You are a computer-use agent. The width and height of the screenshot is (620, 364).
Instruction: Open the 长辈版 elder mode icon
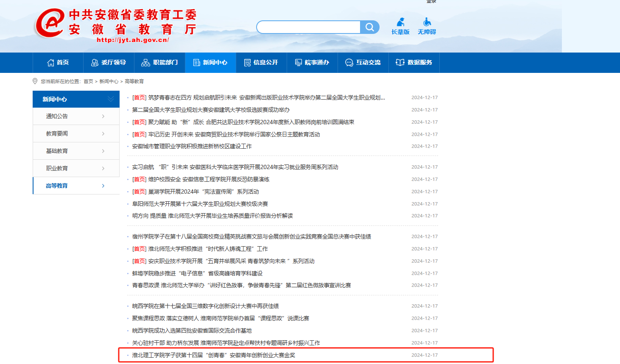point(400,26)
